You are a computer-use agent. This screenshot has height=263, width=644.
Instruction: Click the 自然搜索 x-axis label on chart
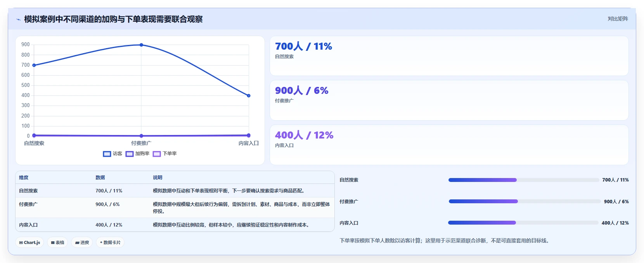(34, 143)
